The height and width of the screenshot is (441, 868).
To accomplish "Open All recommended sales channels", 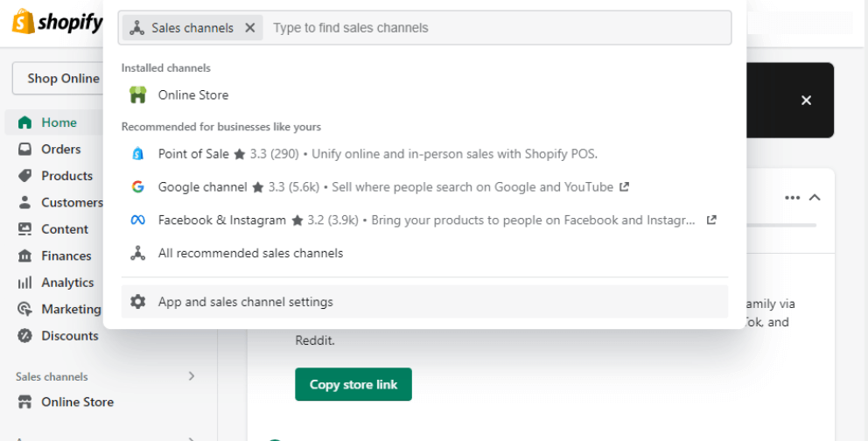I will (x=424, y=254).
